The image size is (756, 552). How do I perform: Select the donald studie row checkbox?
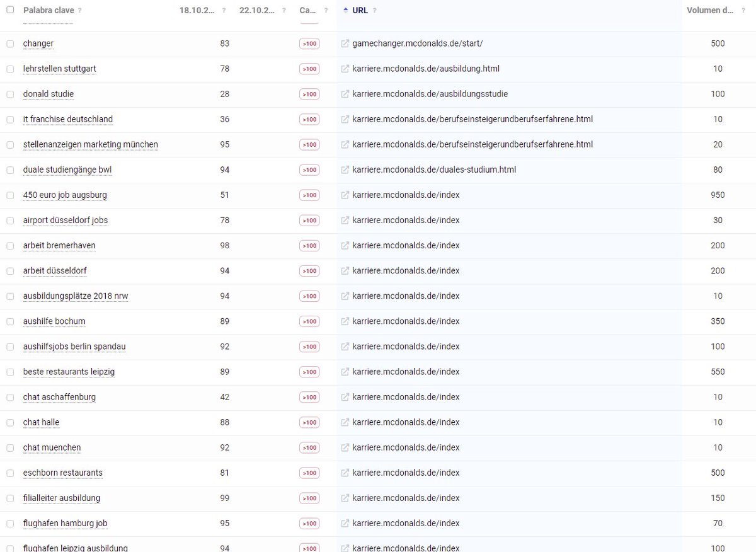click(10, 94)
